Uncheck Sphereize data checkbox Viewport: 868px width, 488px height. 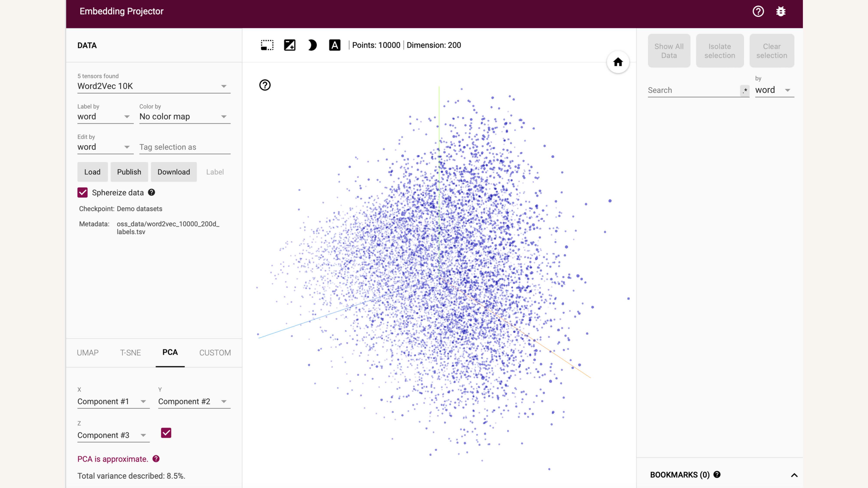[82, 193]
